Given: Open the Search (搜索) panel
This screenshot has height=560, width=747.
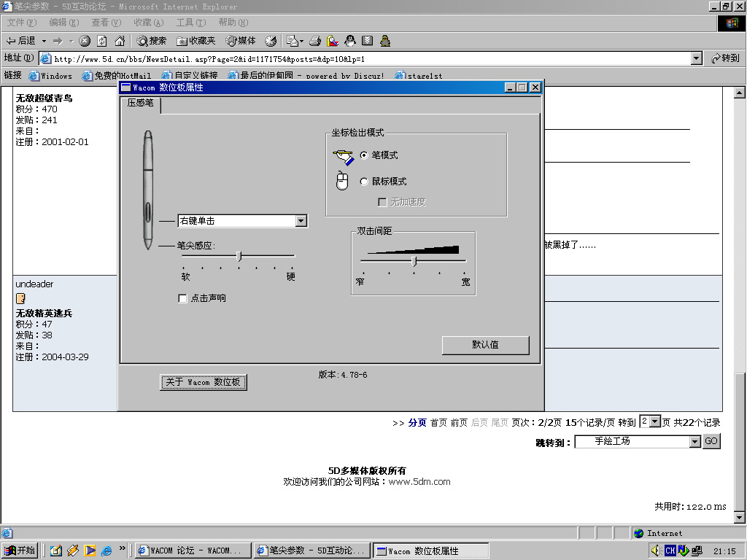Looking at the screenshot, I should (152, 41).
